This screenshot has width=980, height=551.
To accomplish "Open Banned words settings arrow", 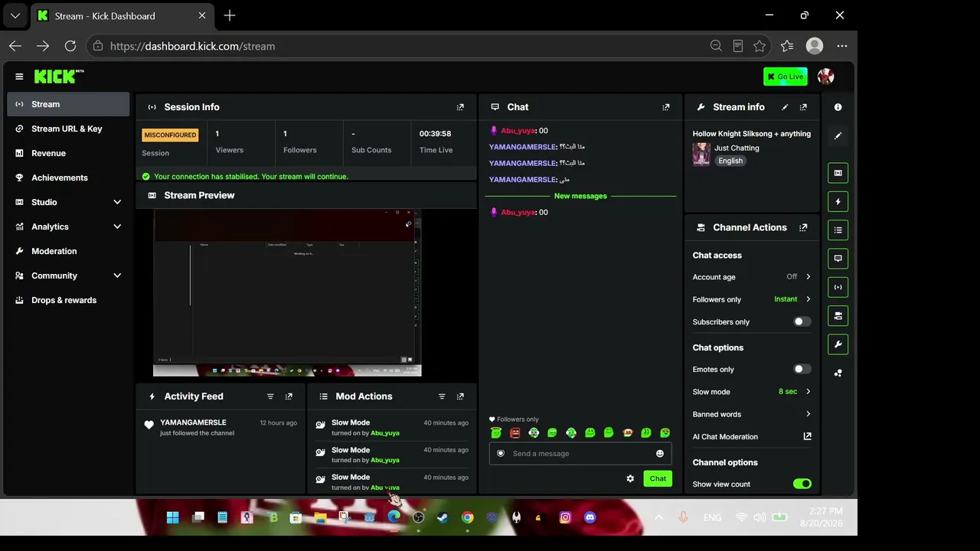I will [x=808, y=414].
